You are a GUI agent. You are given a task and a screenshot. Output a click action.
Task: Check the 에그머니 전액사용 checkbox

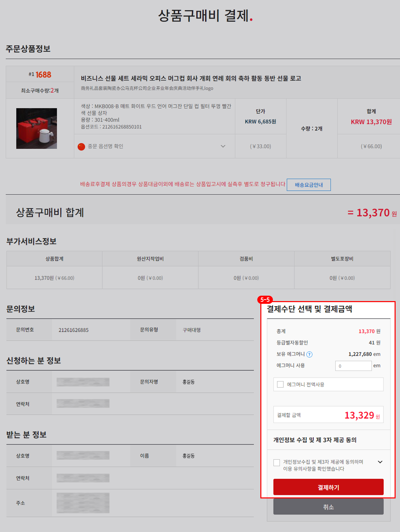point(280,384)
